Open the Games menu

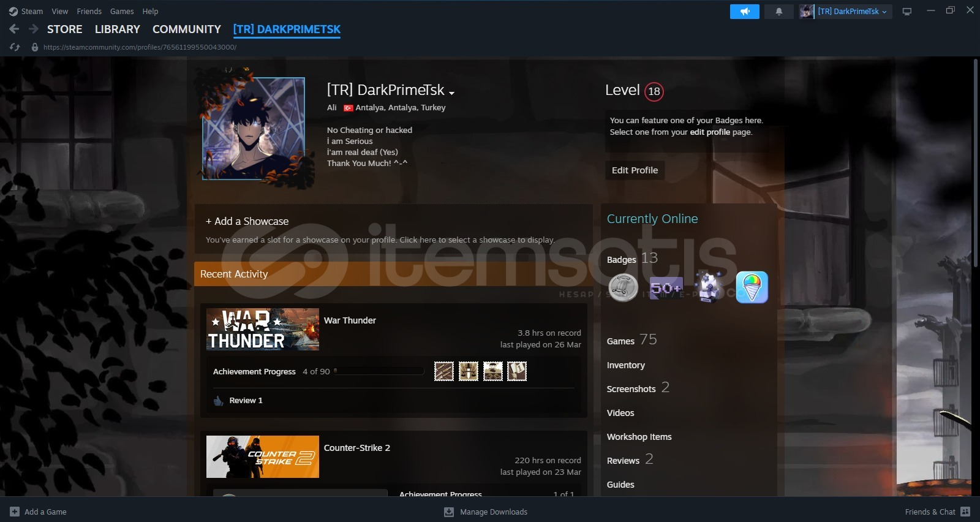coord(122,11)
